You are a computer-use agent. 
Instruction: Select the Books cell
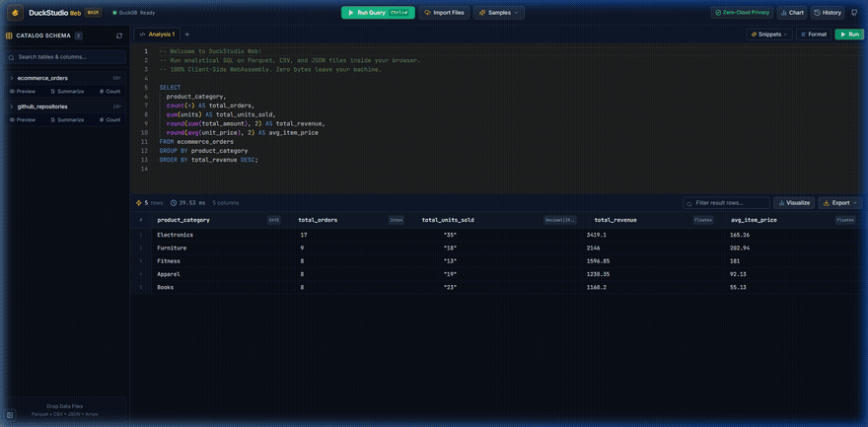pyautogui.click(x=165, y=288)
